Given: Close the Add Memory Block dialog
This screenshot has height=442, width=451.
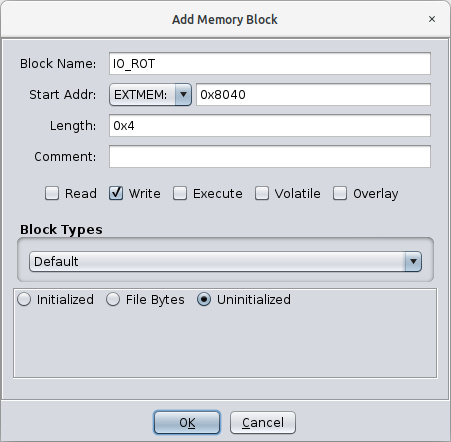Looking at the screenshot, I should (x=432, y=19).
